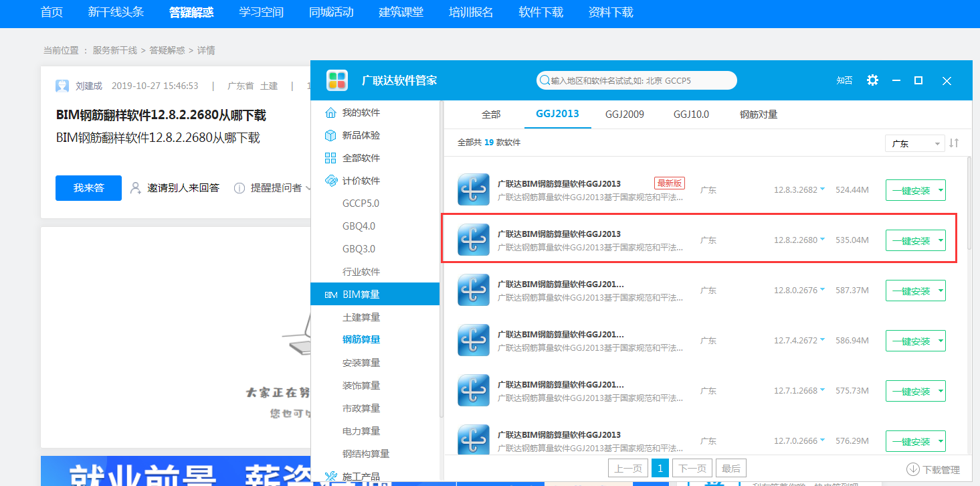Open install options arrow for 12.8.0.2676

point(941,291)
